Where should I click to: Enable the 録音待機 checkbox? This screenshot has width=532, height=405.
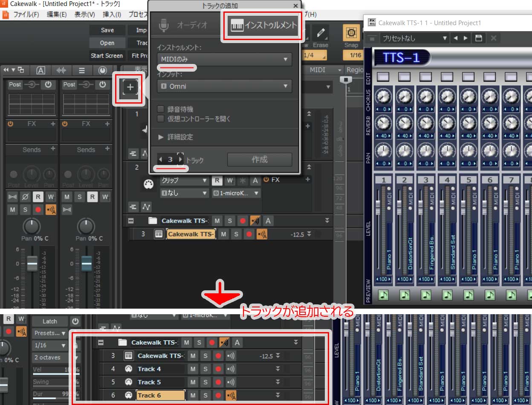pos(161,109)
